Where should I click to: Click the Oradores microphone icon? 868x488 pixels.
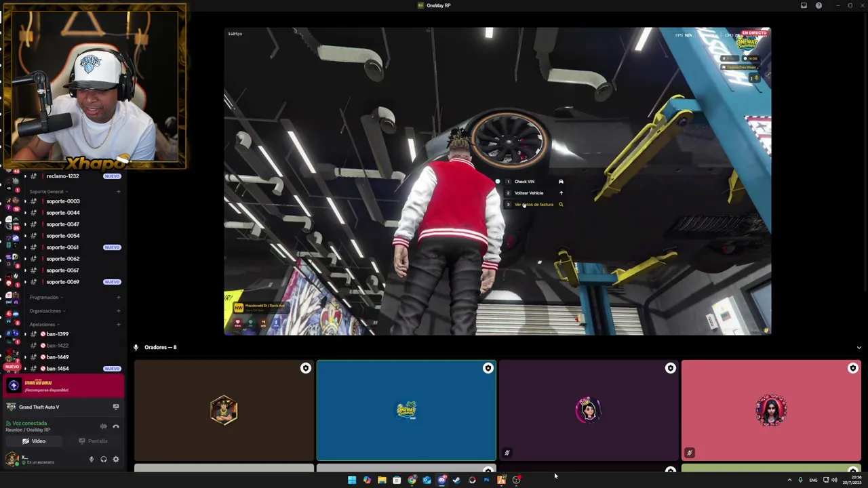(x=136, y=348)
